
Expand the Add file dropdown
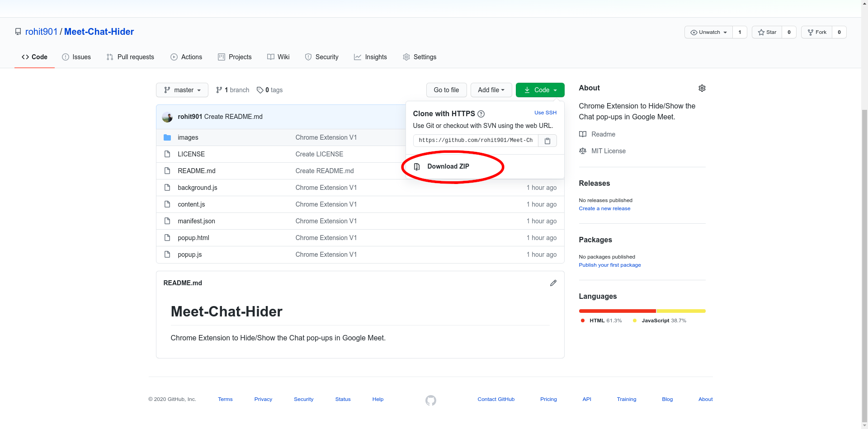pyautogui.click(x=491, y=90)
